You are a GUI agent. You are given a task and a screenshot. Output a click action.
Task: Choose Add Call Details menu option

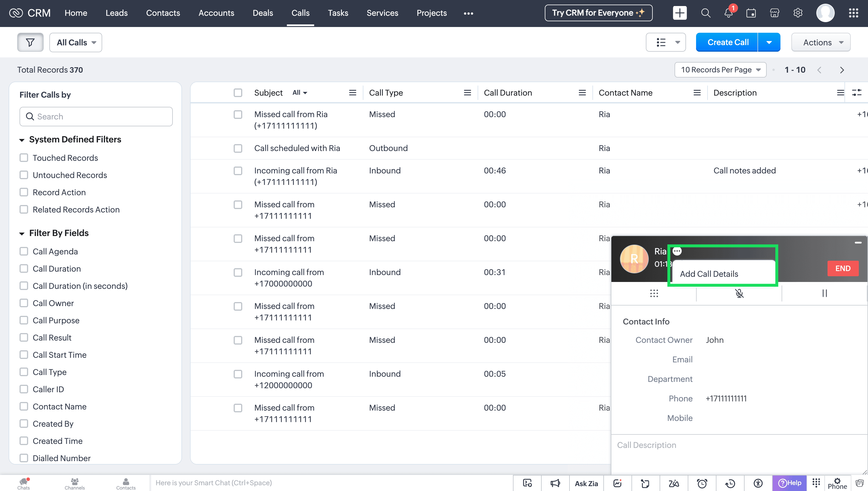(x=709, y=274)
